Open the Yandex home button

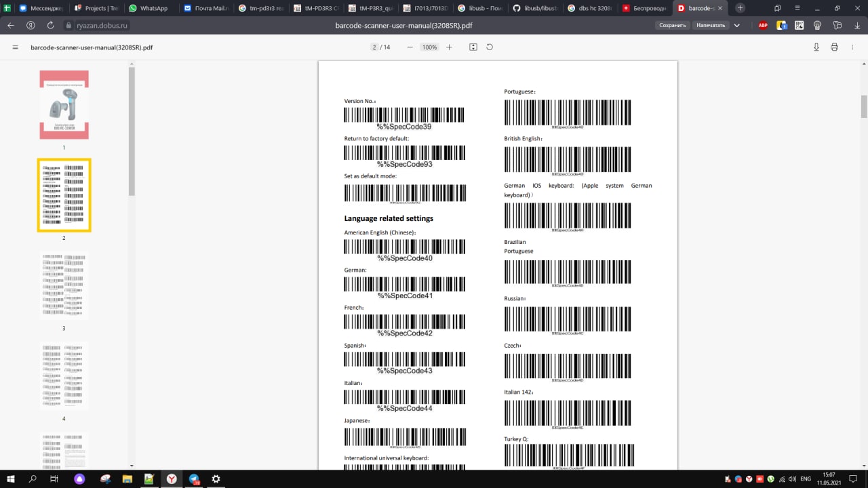tap(31, 25)
